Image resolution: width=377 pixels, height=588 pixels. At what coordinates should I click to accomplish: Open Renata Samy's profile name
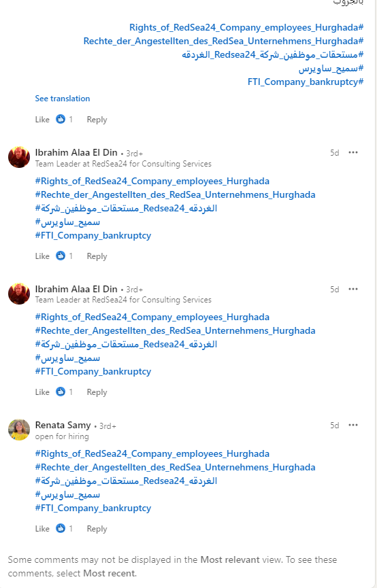click(x=63, y=425)
